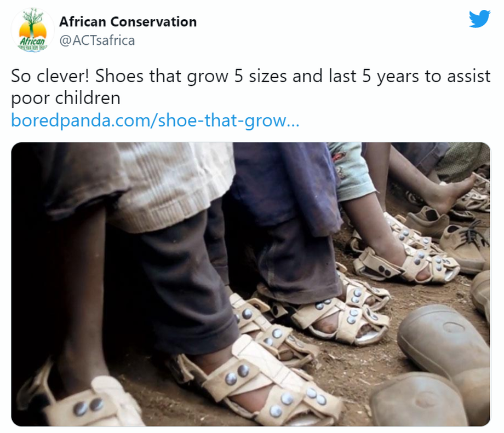Click the words 'poor children' in the tweet

pyautogui.click(x=66, y=98)
